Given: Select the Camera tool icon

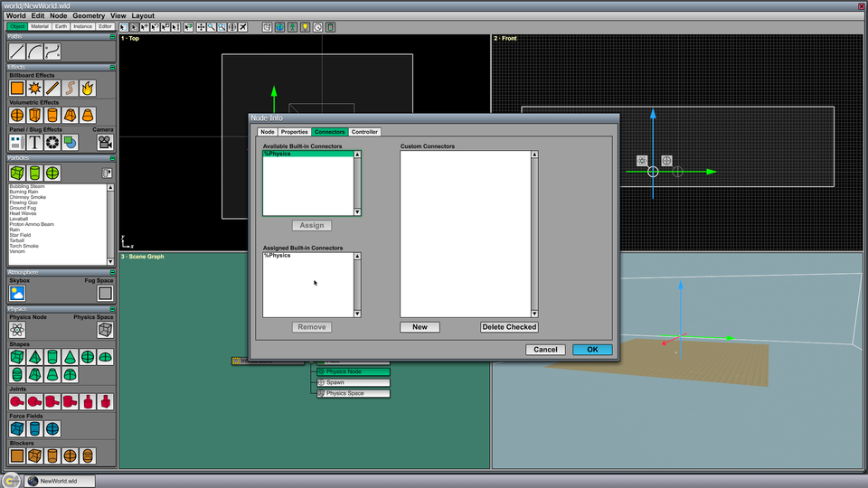Looking at the screenshot, I should click(x=105, y=142).
